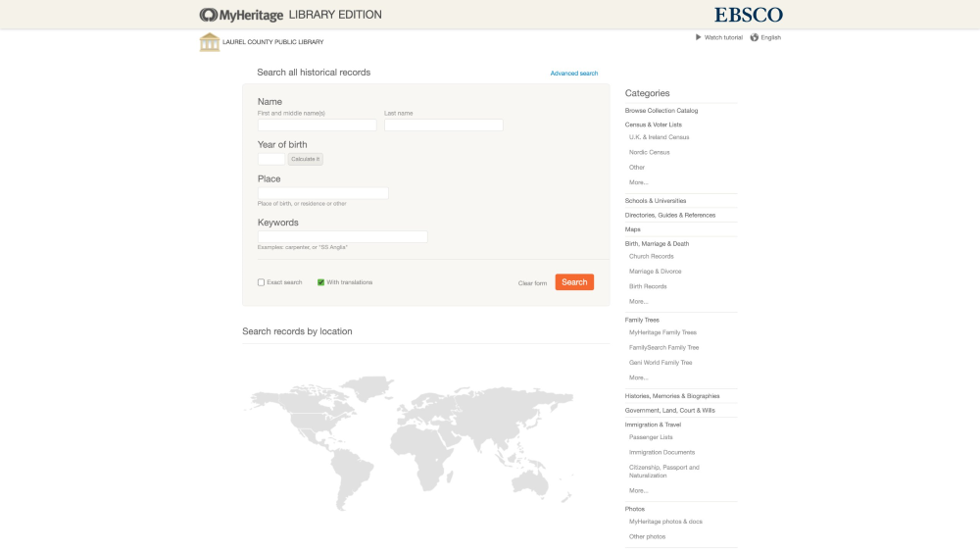
Task: Focus the Year of birth field
Action: (x=271, y=159)
